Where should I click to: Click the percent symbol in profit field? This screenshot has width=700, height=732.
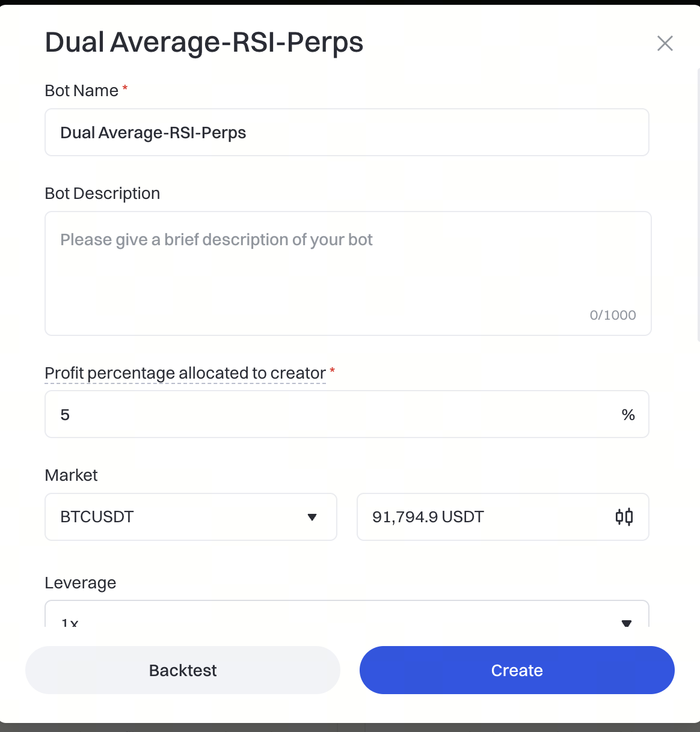(x=628, y=415)
